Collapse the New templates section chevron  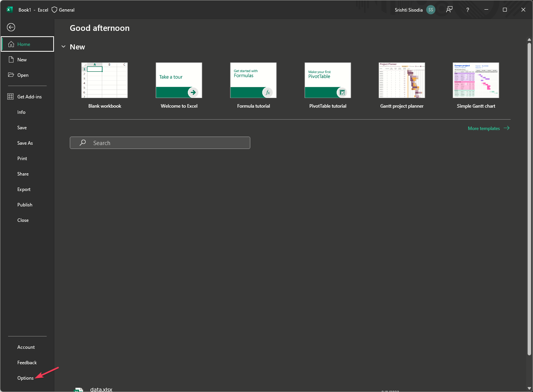[x=64, y=46]
